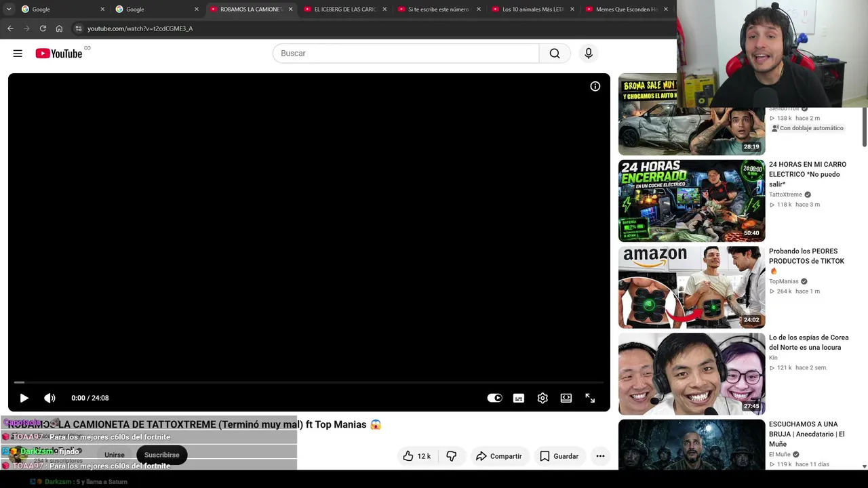Close the Los 10 animales tab
This screenshot has height=488, width=868.
coord(572,9)
